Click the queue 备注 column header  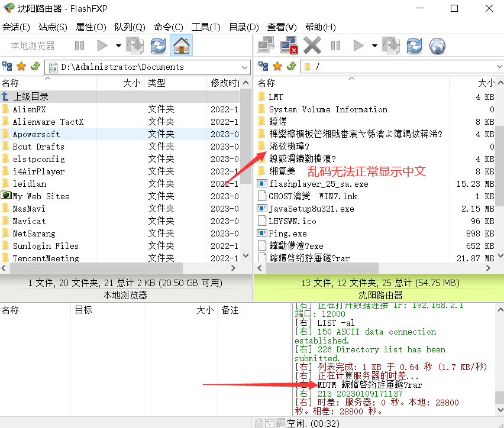click(254, 310)
